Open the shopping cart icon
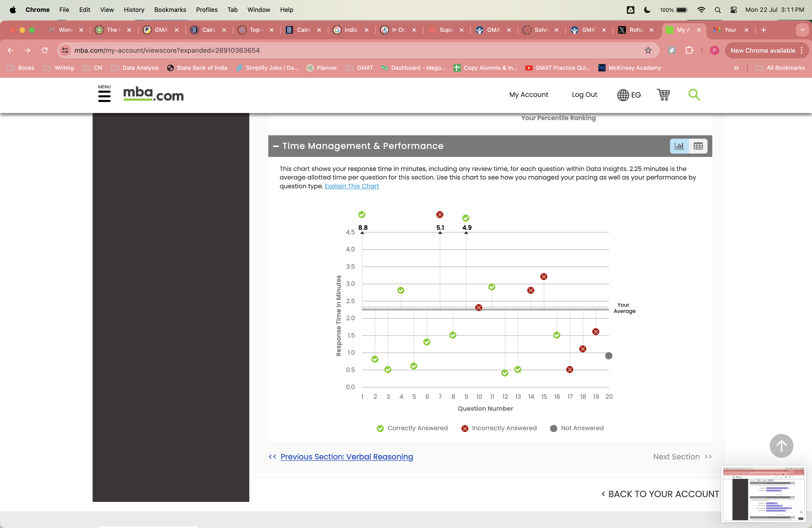The height and width of the screenshot is (528, 812). (x=663, y=95)
